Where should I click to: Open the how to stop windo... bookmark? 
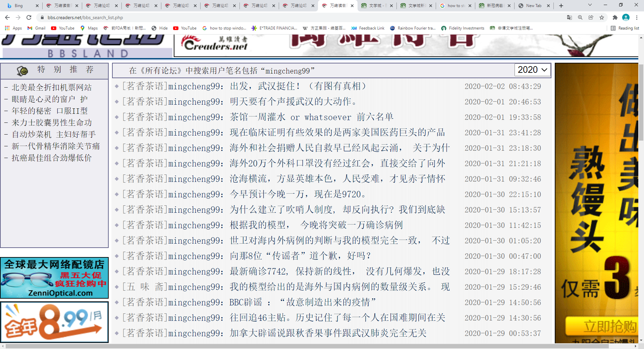point(224,28)
